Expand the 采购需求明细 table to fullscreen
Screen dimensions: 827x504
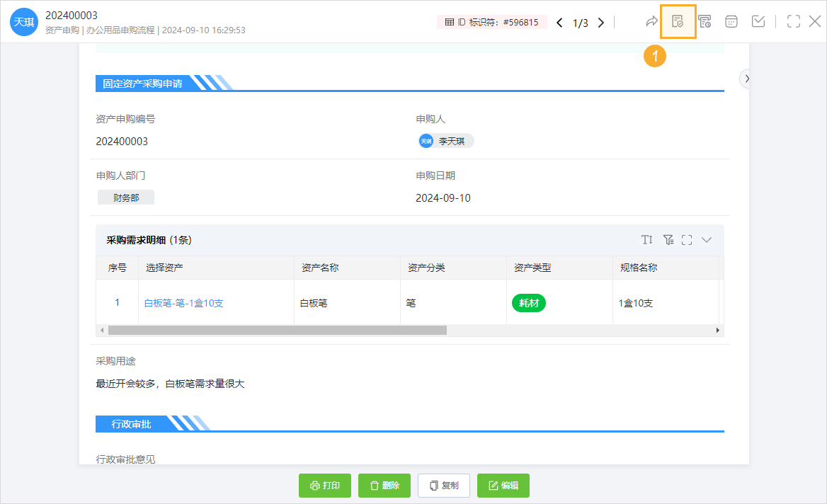tap(687, 240)
